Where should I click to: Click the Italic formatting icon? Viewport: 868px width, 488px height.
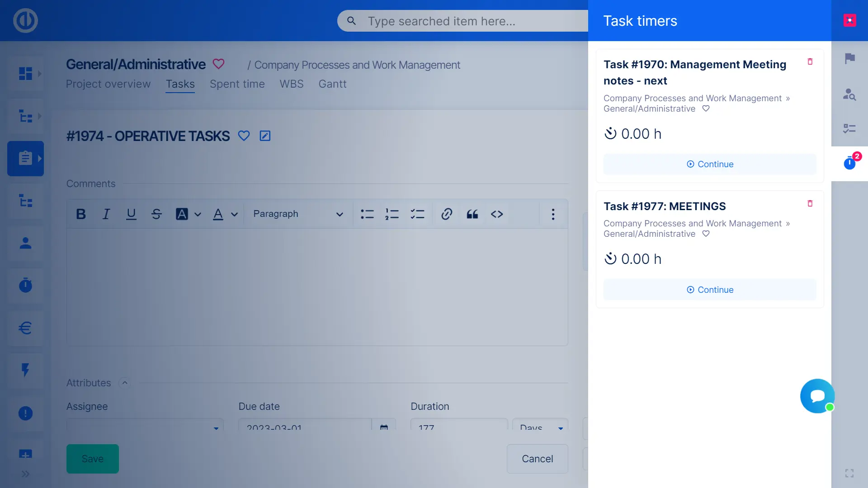pos(106,214)
